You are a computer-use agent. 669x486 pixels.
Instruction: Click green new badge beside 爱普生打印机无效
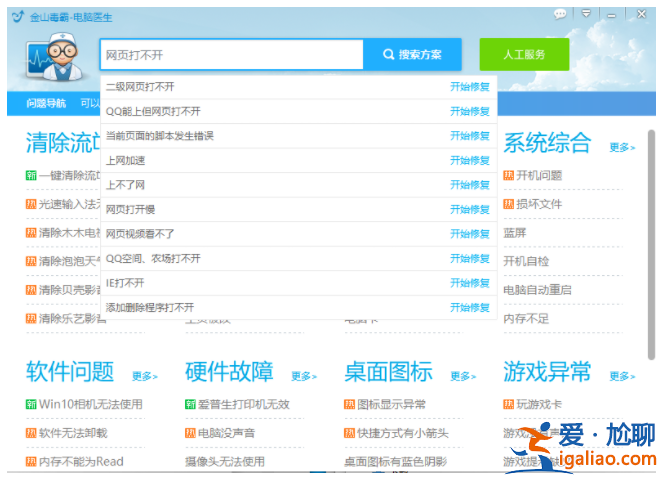tap(190, 405)
